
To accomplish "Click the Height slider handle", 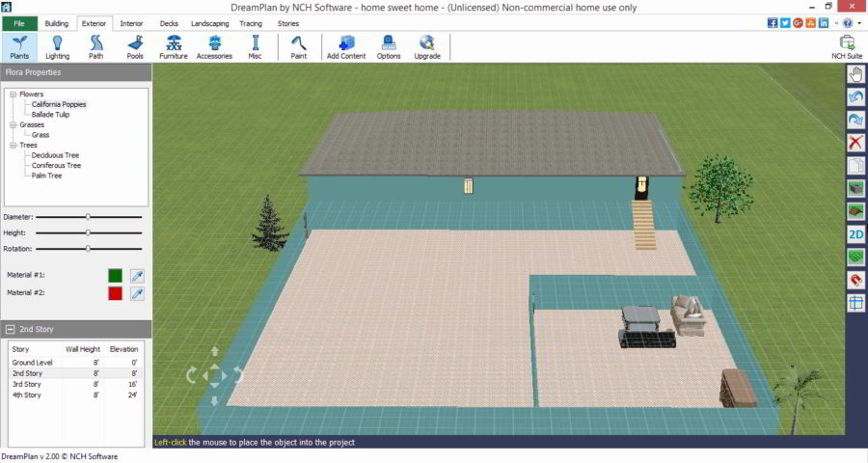I will pyautogui.click(x=88, y=233).
